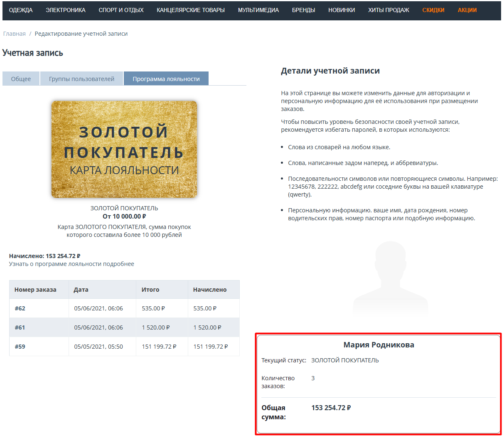This screenshot has height=438, width=504.
Task: Select the date 05/06/2021, 06:06 of order #62
Action: pos(98,308)
